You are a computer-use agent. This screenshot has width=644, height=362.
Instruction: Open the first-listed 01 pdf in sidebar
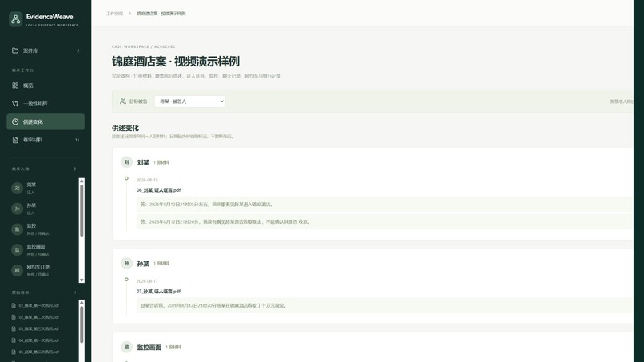tap(38, 306)
